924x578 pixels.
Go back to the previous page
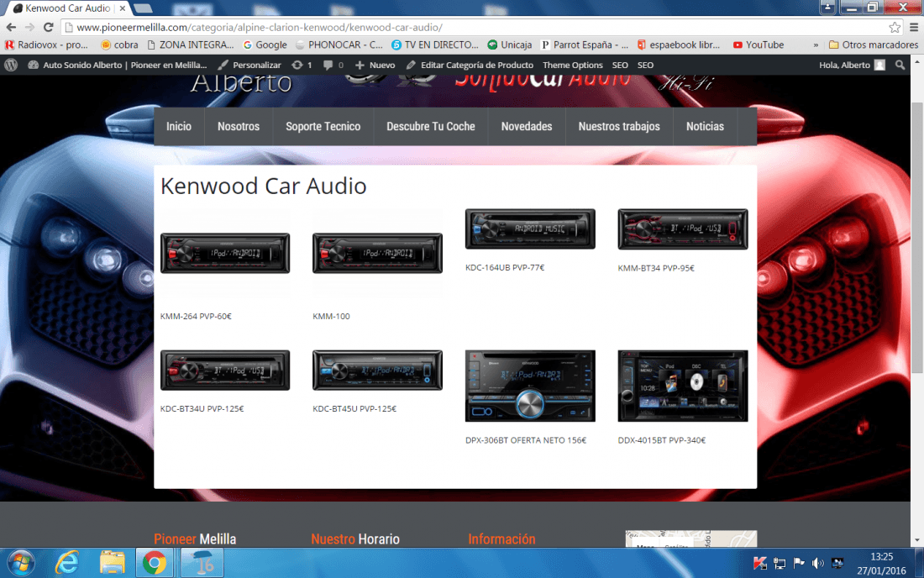[11, 27]
